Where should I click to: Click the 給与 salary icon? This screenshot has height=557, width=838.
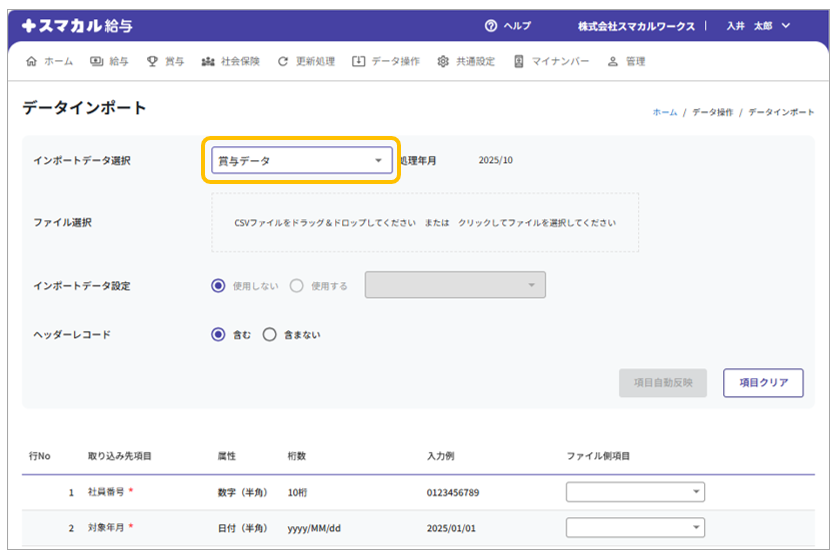[97, 61]
